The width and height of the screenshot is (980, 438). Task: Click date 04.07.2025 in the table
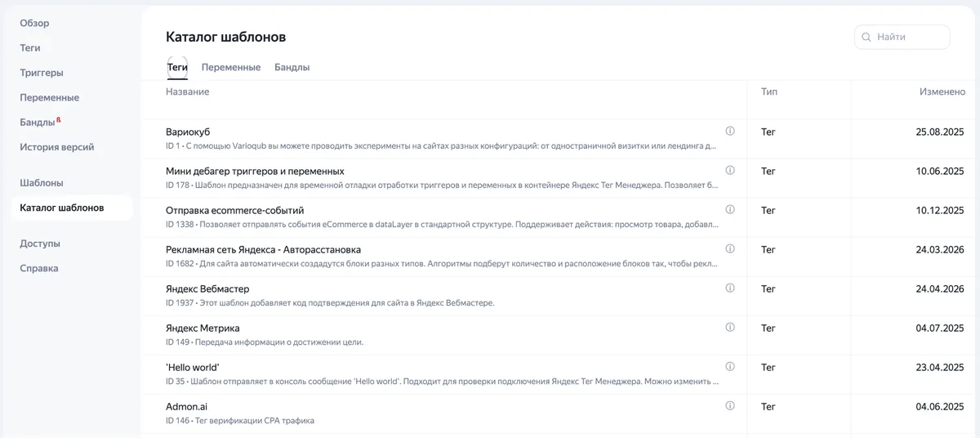940,328
